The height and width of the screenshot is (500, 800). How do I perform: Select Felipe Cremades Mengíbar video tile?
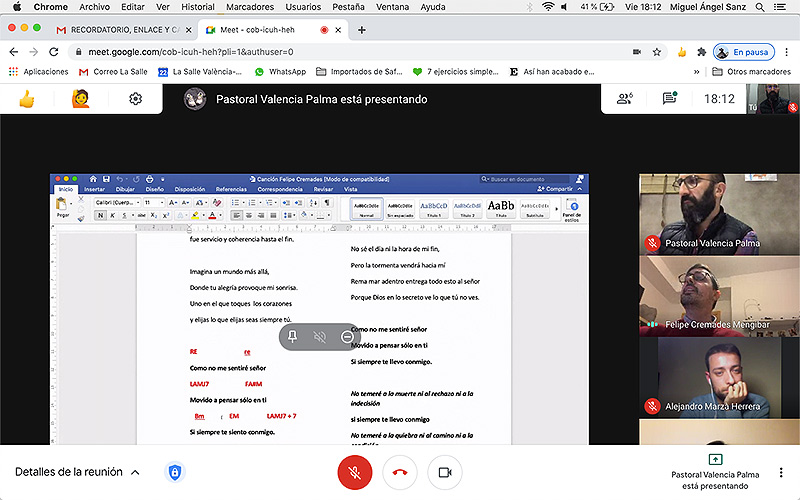pyautogui.click(x=719, y=296)
